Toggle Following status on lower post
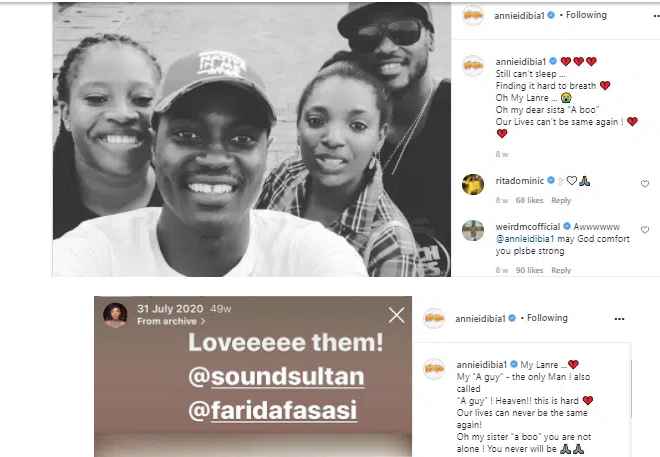The height and width of the screenshot is (457, 660). [x=547, y=318]
